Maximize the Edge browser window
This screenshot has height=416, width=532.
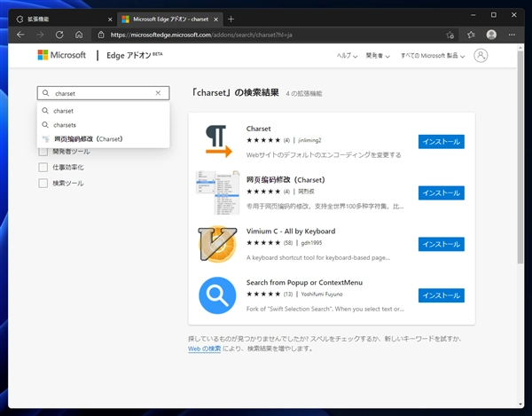[x=494, y=15]
